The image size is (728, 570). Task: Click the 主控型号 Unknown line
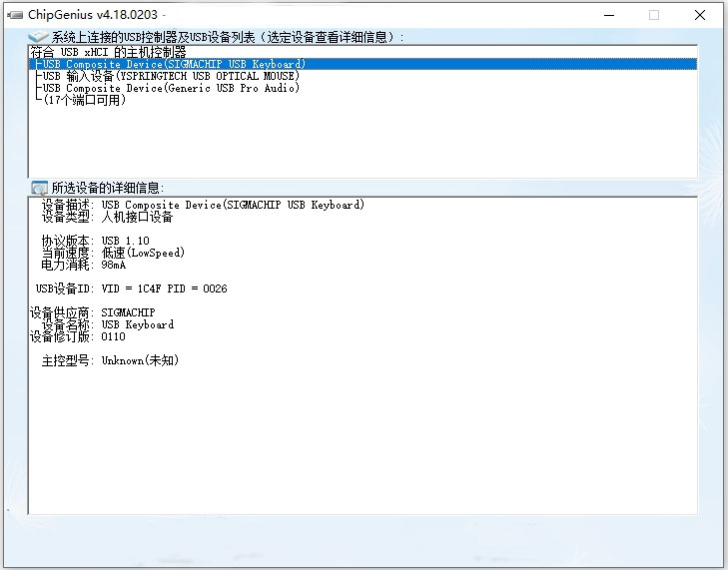coord(110,360)
